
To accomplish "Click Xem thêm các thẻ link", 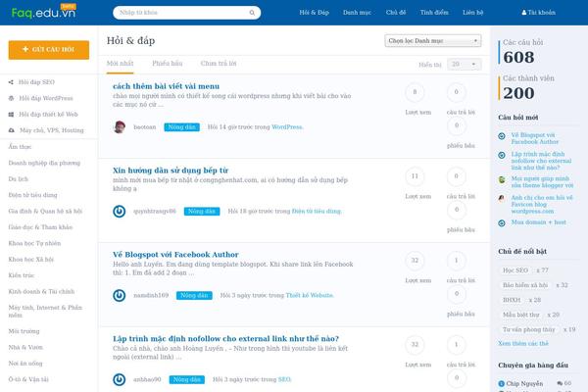I will tap(523, 344).
